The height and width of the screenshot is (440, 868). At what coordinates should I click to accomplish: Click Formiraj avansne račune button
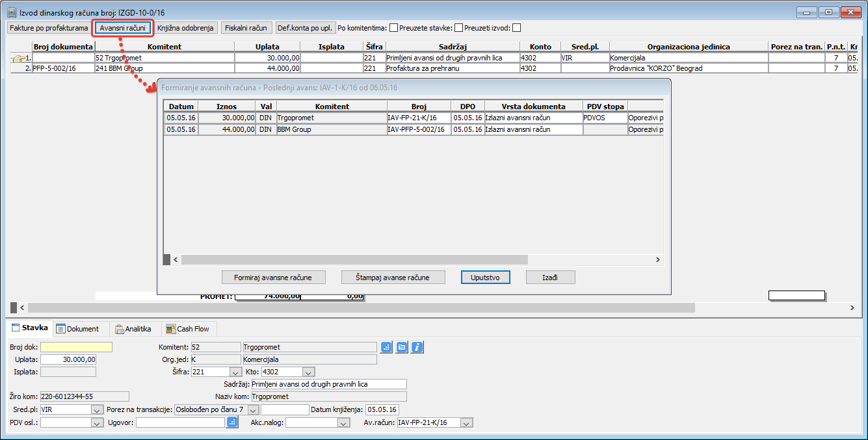pos(272,278)
